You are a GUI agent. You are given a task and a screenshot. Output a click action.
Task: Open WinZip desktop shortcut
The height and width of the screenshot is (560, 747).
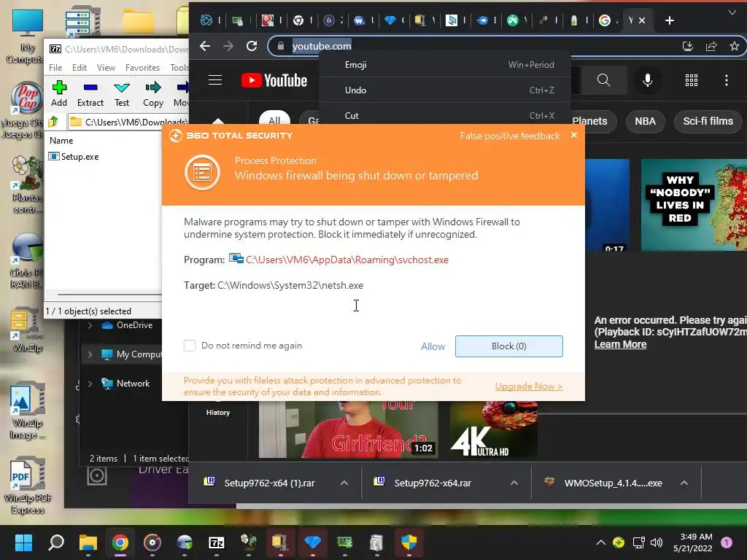pos(27,331)
